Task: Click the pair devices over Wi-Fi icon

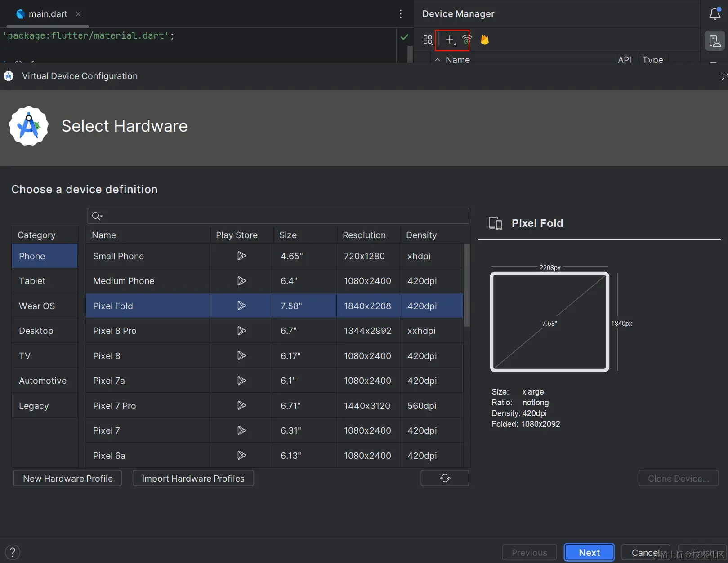Action: 467,40
